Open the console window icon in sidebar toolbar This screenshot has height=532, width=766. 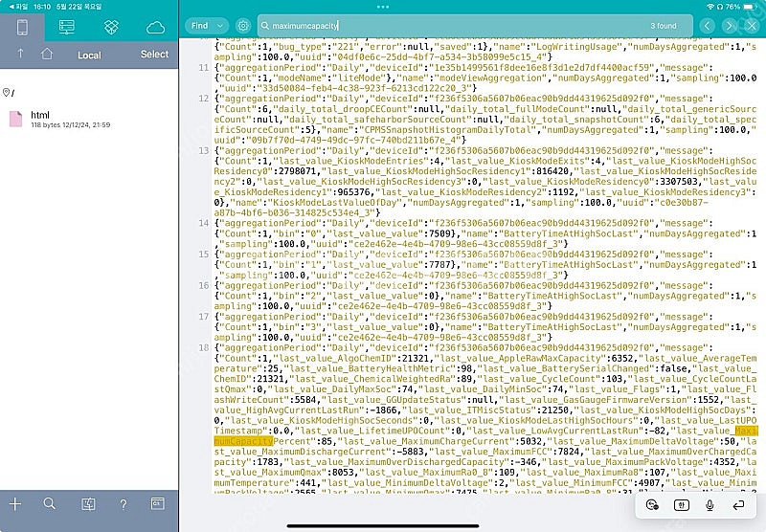tap(158, 503)
